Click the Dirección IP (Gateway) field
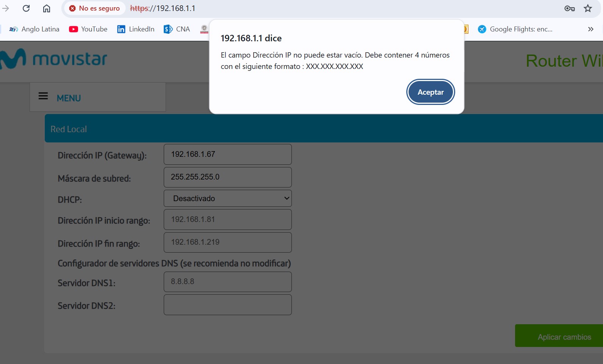 pyautogui.click(x=227, y=154)
